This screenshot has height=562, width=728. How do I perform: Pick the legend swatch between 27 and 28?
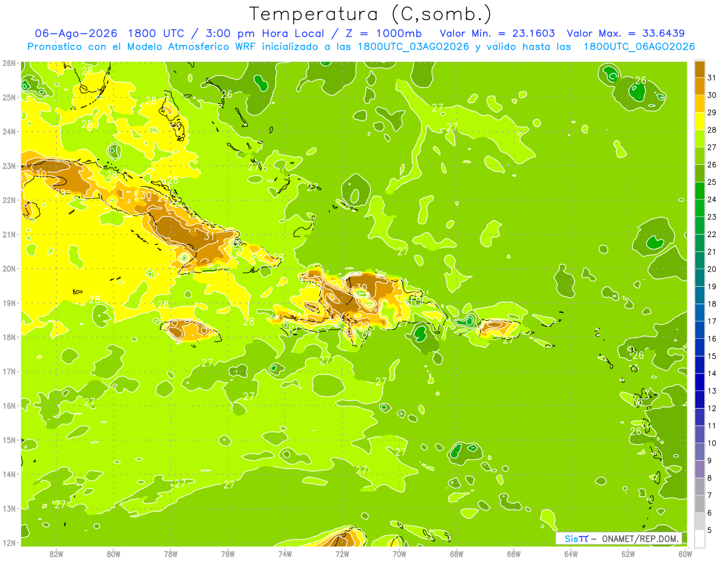(x=699, y=138)
